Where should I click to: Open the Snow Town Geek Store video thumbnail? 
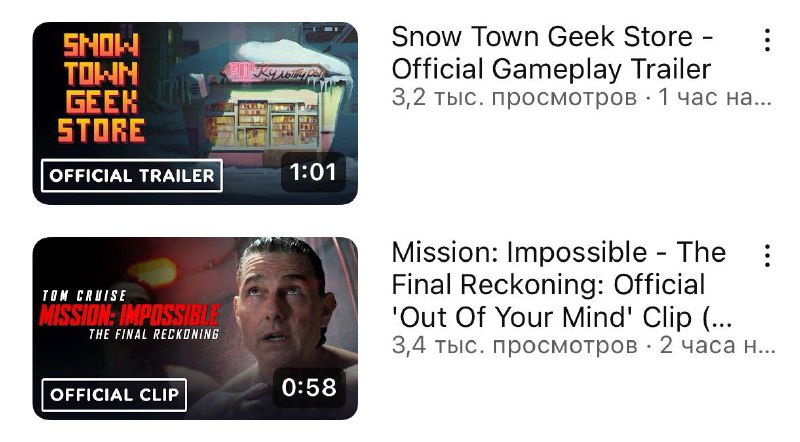click(x=195, y=113)
